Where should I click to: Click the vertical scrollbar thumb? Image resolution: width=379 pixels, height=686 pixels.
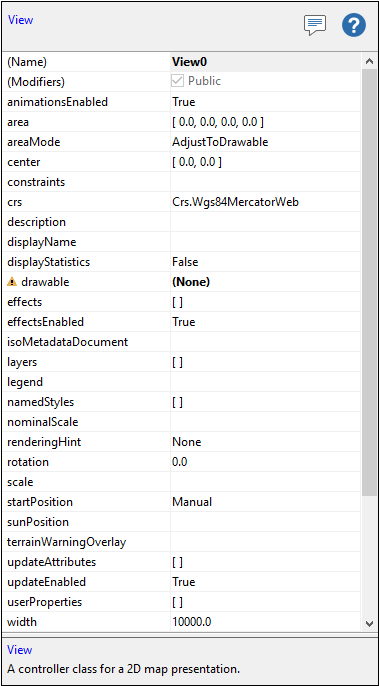point(369,282)
